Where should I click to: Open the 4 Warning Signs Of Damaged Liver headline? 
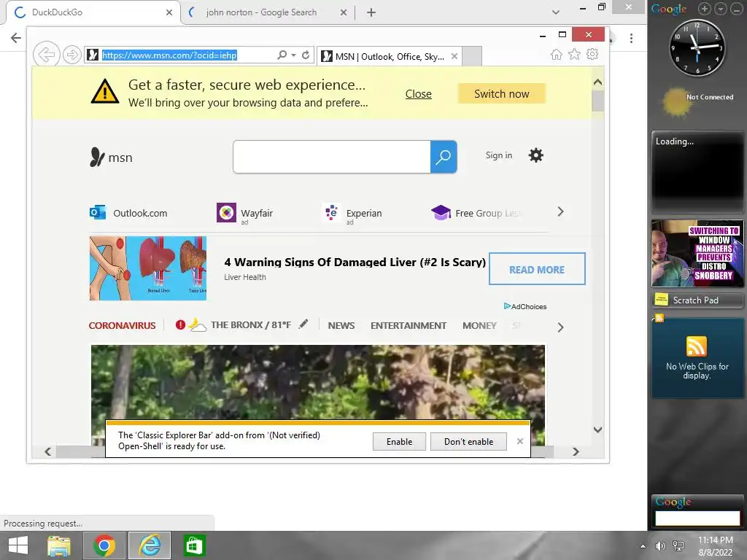[x=355, y=262]
